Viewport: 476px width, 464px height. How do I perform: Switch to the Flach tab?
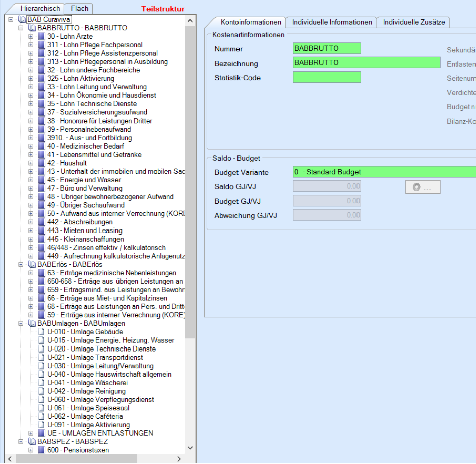pos(79,9)
